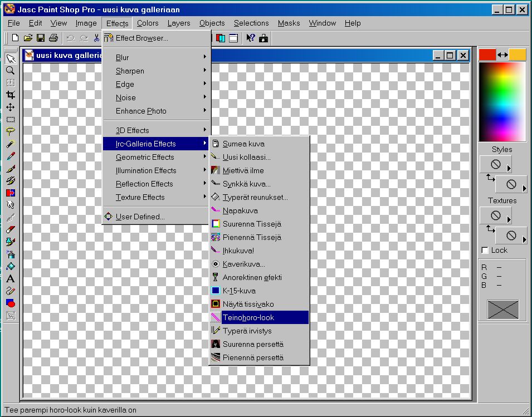Viewport: 532px width, 417px height.
Task: Expand the Edge submenu
Action: 157,84
